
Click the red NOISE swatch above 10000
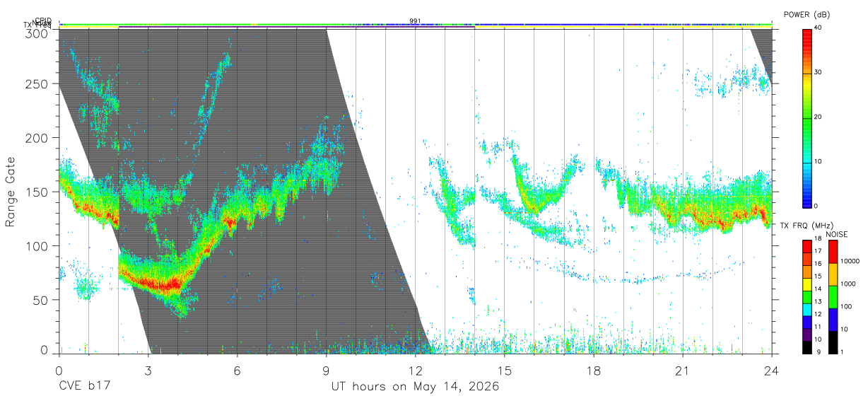(833, 251)
